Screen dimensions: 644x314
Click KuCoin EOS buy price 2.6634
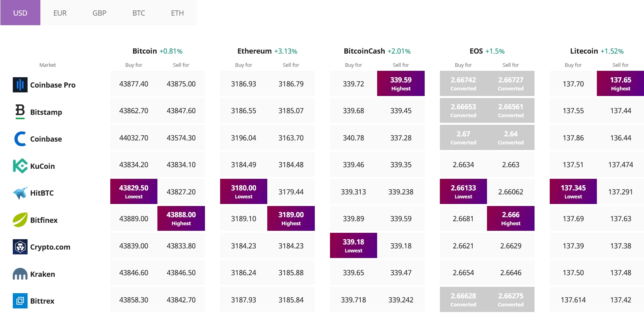pyautogui.click(x=463, y=164)
